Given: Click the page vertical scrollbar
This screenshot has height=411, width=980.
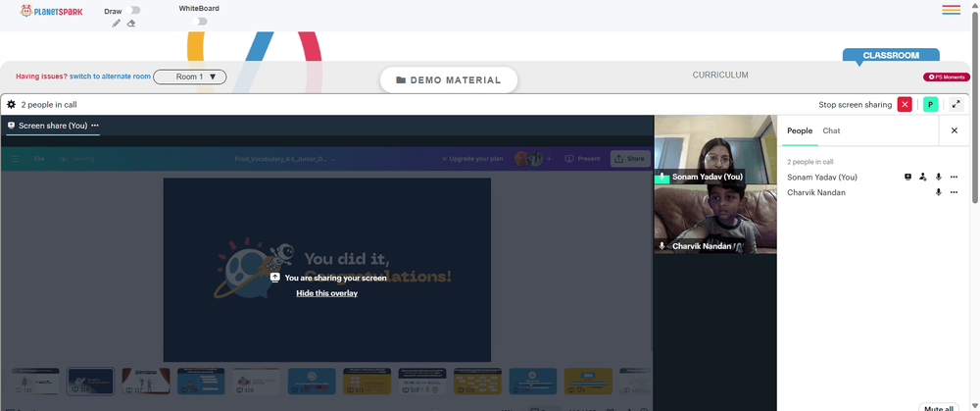Looking at the screenshot, I should point(976,106).
